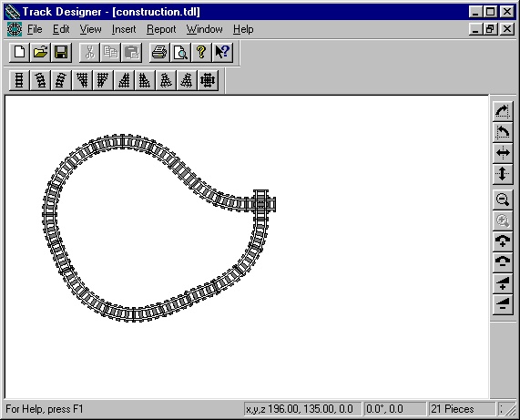Create a new document

pos(19,53)
